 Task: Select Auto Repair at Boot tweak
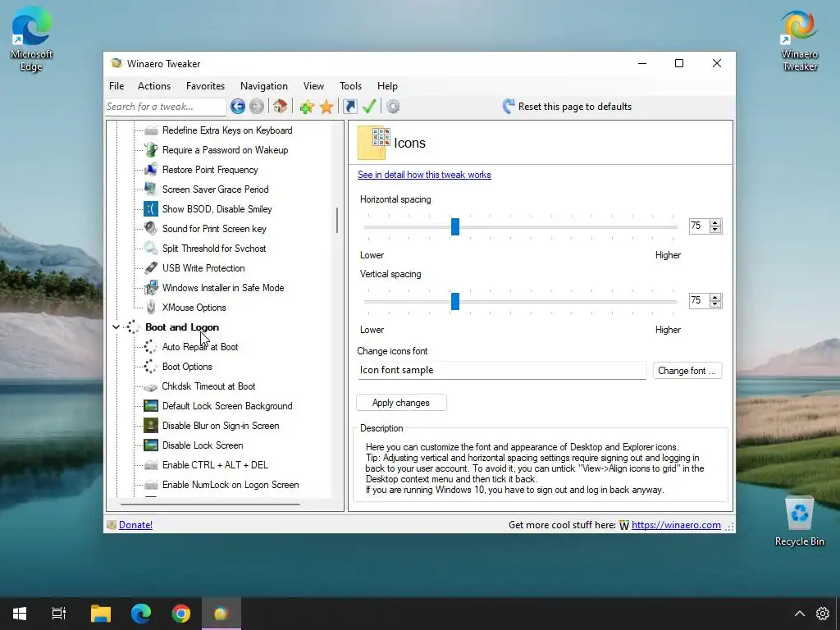pyautogui.click(x=200, y=347)
